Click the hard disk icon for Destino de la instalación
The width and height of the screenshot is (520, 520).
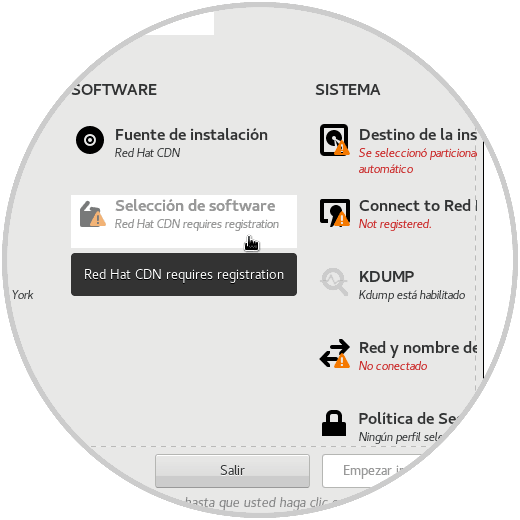point(335,140)
